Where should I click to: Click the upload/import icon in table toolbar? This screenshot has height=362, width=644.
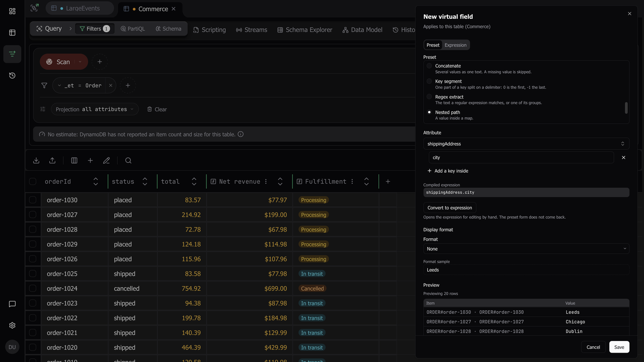click(x=52, y=160)
